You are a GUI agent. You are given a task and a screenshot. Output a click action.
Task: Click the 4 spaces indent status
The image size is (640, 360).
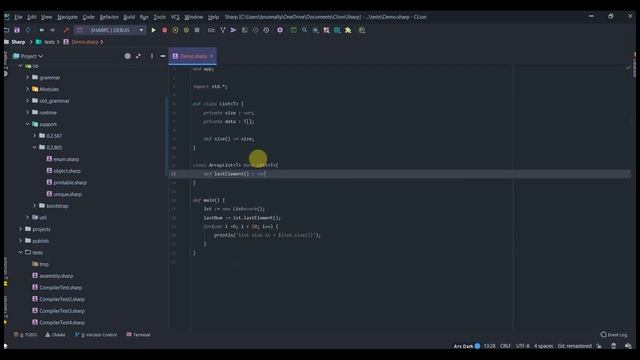coord(544,346)
